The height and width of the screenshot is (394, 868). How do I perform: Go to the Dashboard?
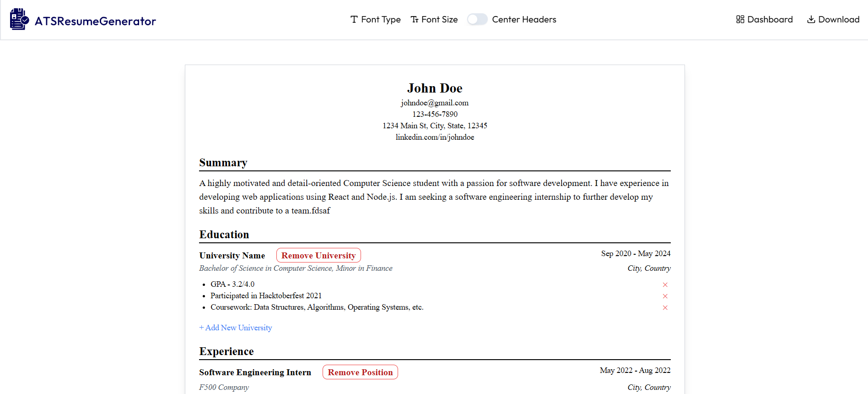(x=764, y=19)
